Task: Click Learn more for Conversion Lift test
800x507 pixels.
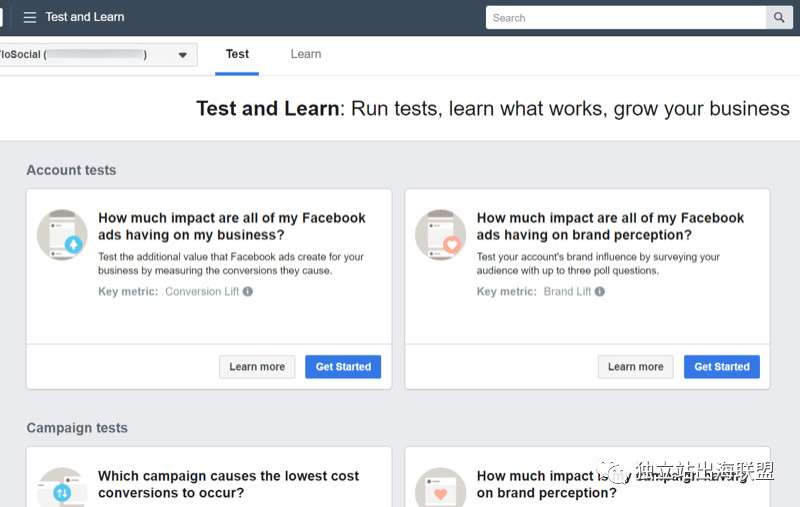Action: (257, 367)
